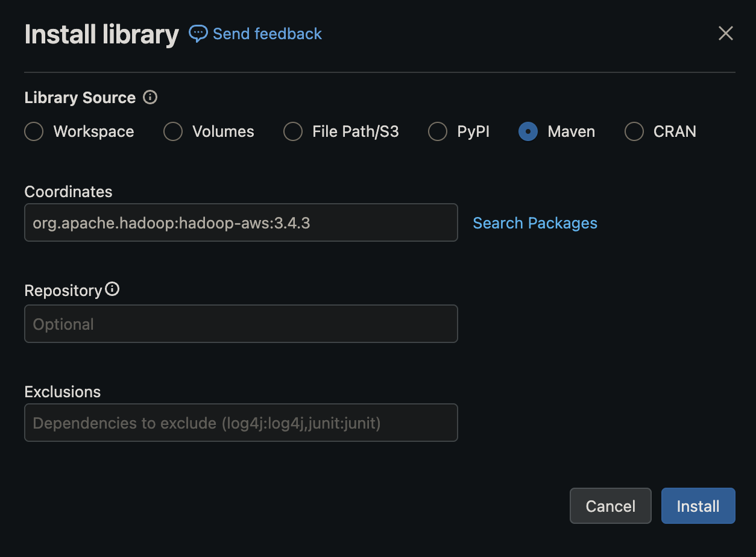
Task: Click the Library Source info icon
Action: tap(150, 97)
